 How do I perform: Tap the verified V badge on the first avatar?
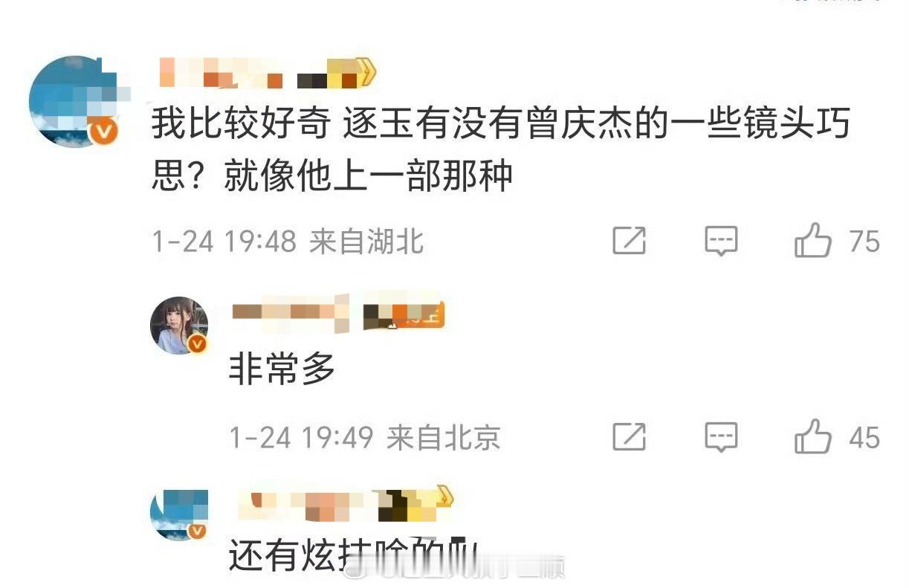click(105, 132)
